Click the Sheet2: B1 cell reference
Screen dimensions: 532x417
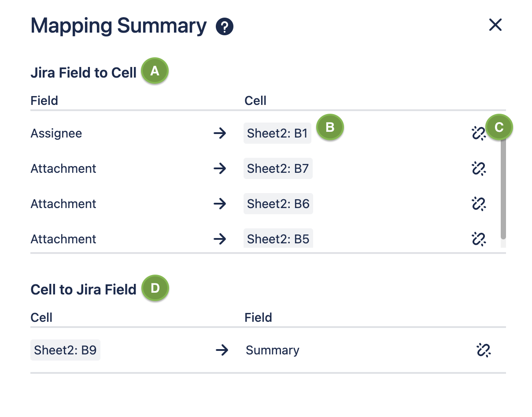pyautogui.click(x=277, y=133)
